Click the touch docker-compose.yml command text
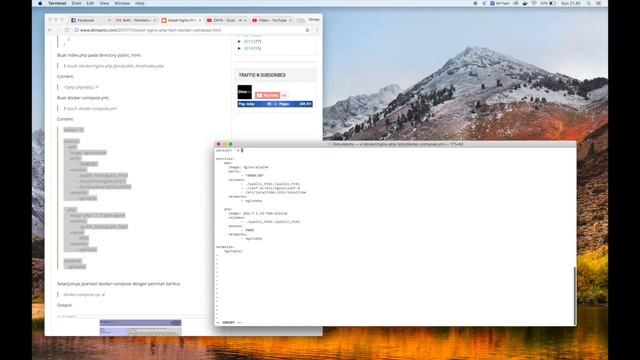The width and height of the screenshot is (640, 360). (x=90, y=109)
